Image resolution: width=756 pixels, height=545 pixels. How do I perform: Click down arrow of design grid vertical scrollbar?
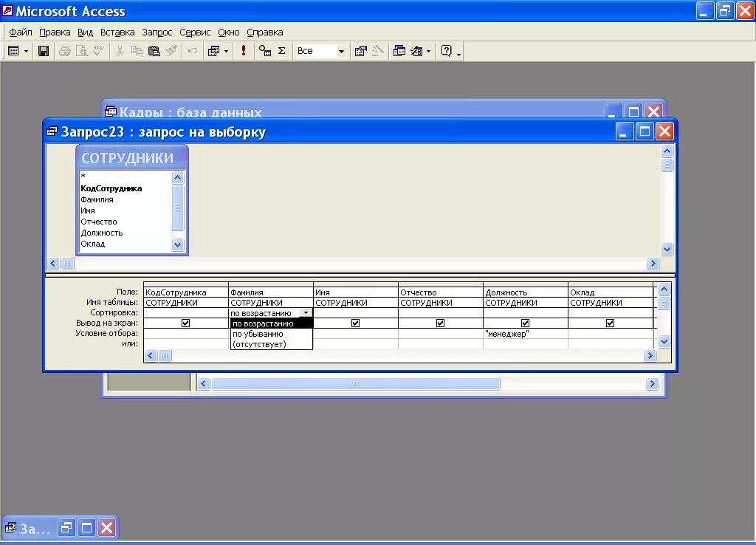pyautogui.click(x=664, y=342)
